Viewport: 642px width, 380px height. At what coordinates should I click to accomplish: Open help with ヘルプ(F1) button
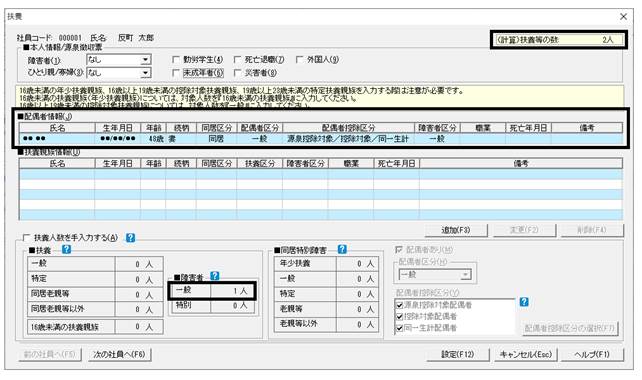click(x=592, y=354)
